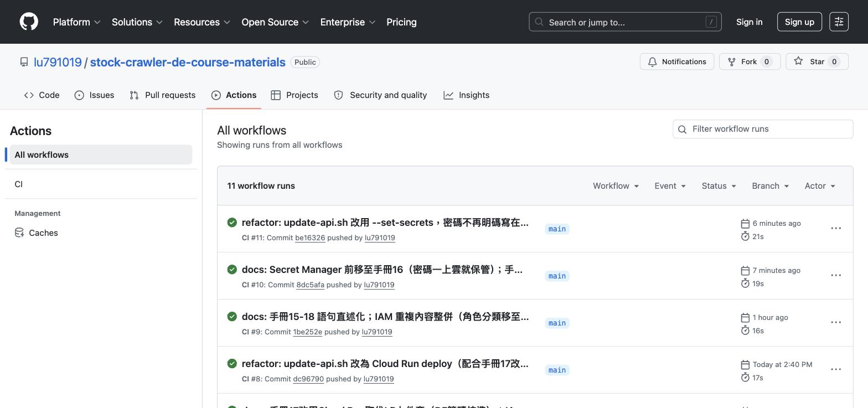Focus the Filter workflow runs field
The width and height of the screenshot is (868, 408).
[763, 129]
